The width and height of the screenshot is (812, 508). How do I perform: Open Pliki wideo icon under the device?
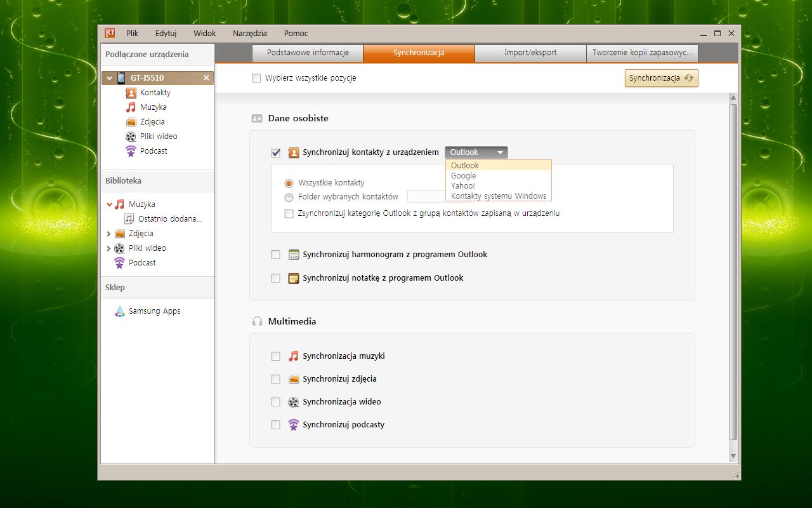point(131,137)
